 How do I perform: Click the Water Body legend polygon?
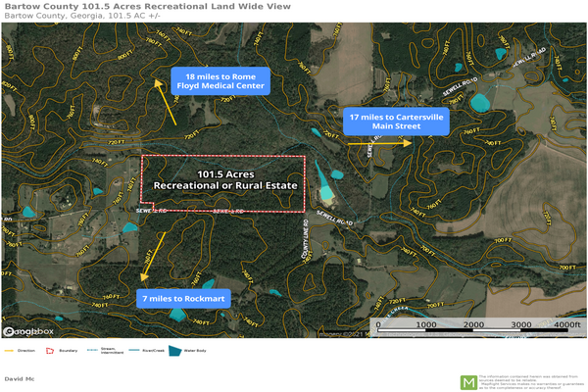click(x=176, y=350)
